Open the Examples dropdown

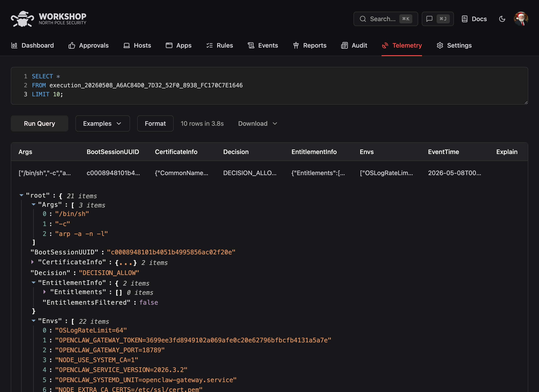coord(102,123)
